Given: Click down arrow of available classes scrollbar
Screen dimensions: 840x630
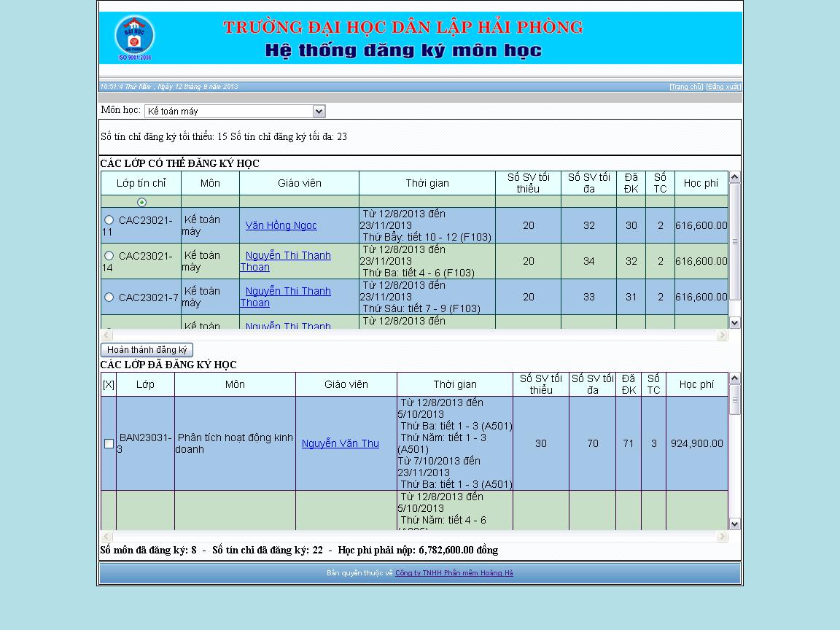Looking at the screenshot, I should 734,322.
